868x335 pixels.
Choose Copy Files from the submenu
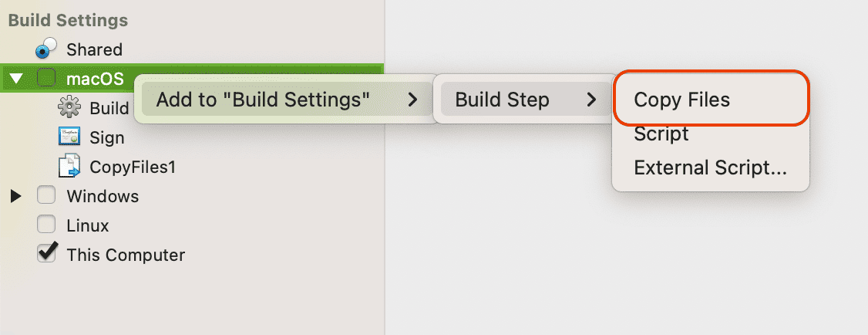tap(681, 100)
